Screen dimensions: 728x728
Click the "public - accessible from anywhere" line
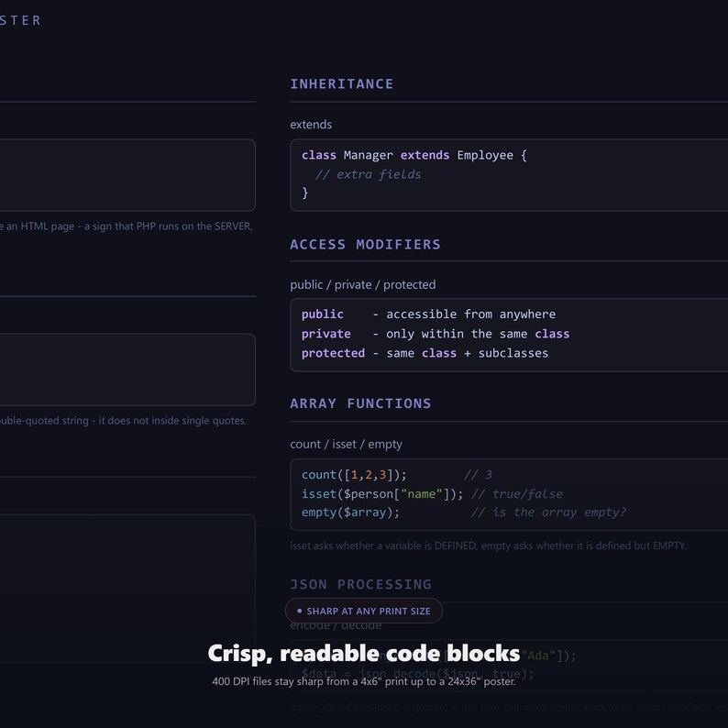point(428,314)
